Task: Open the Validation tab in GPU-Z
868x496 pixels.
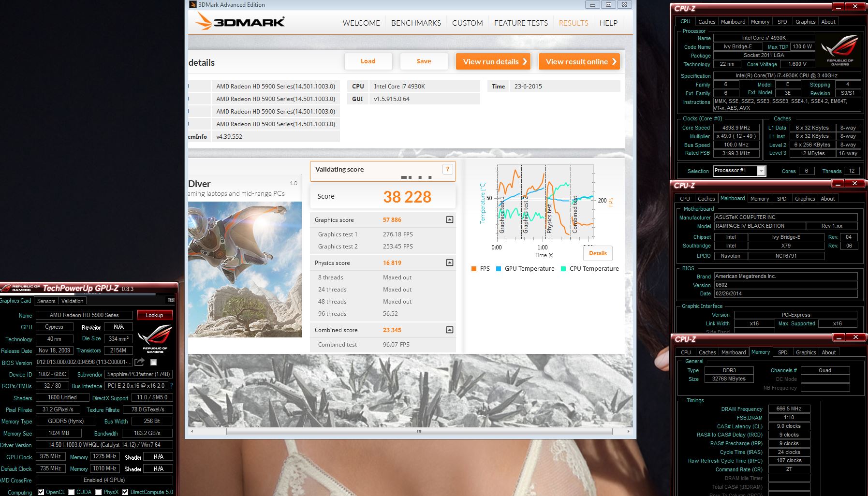Action: (x=72, y=301)
